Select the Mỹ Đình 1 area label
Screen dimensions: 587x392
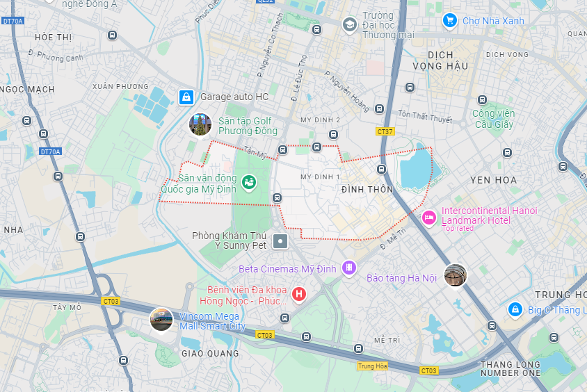click(320, 177)
